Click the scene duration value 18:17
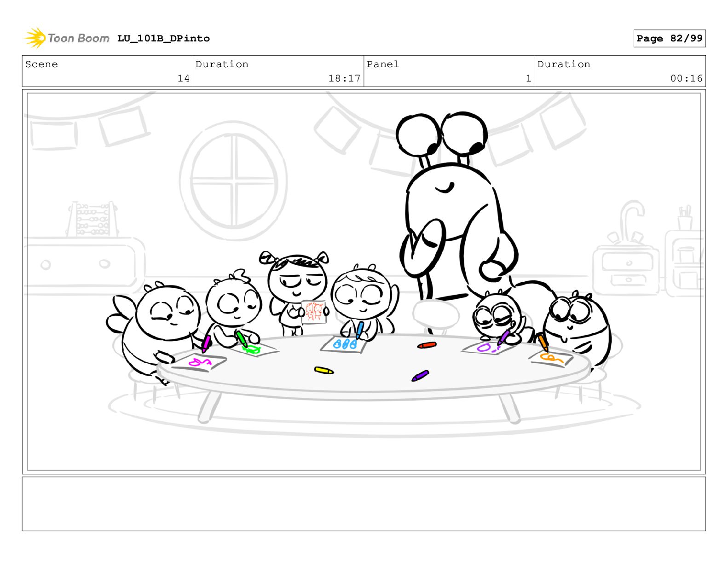 tap(344, 78)
